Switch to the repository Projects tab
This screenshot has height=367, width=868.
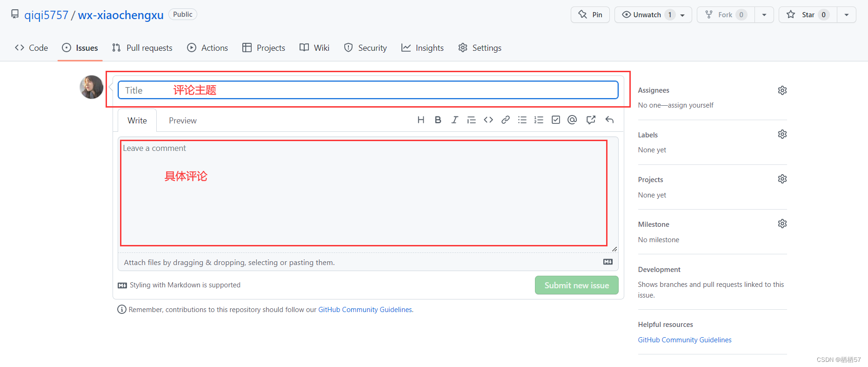[x=264, y=48]
